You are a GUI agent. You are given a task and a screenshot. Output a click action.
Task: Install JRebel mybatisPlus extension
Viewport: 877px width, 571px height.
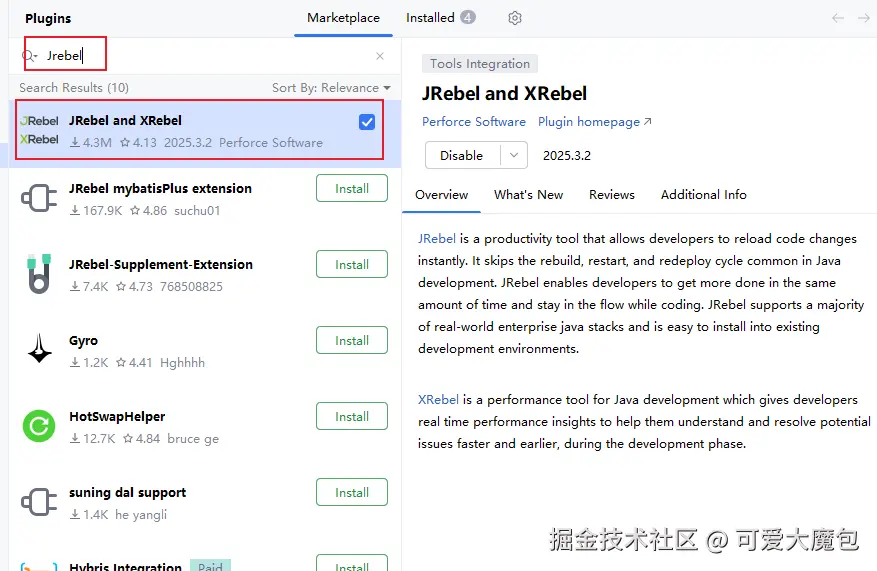point(352,188)
